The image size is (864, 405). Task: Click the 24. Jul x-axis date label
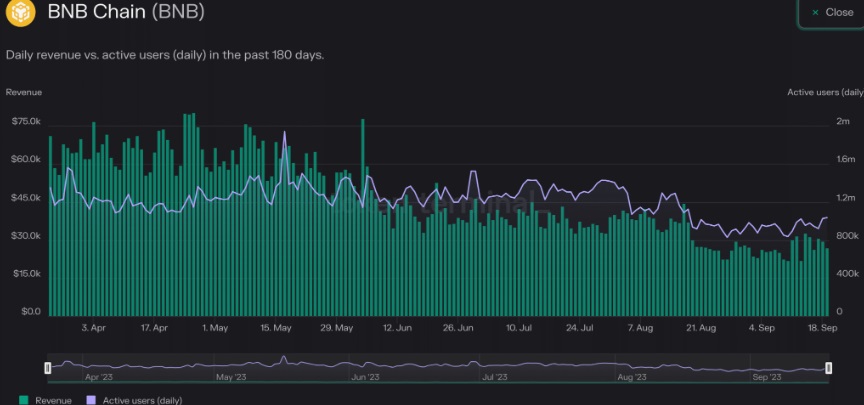tap(579, 328)
